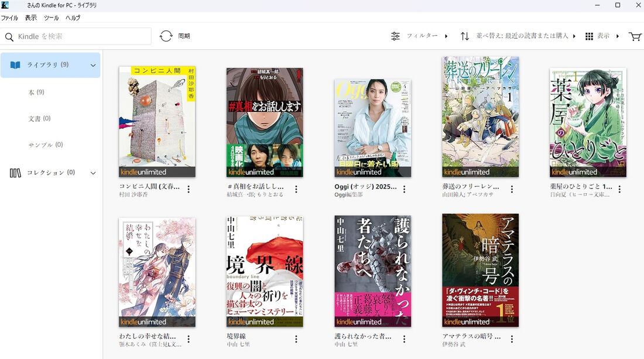The image size is (644, 359).
Task: Open more options for 護られなかった者たちへ
Action: (404, 339)
